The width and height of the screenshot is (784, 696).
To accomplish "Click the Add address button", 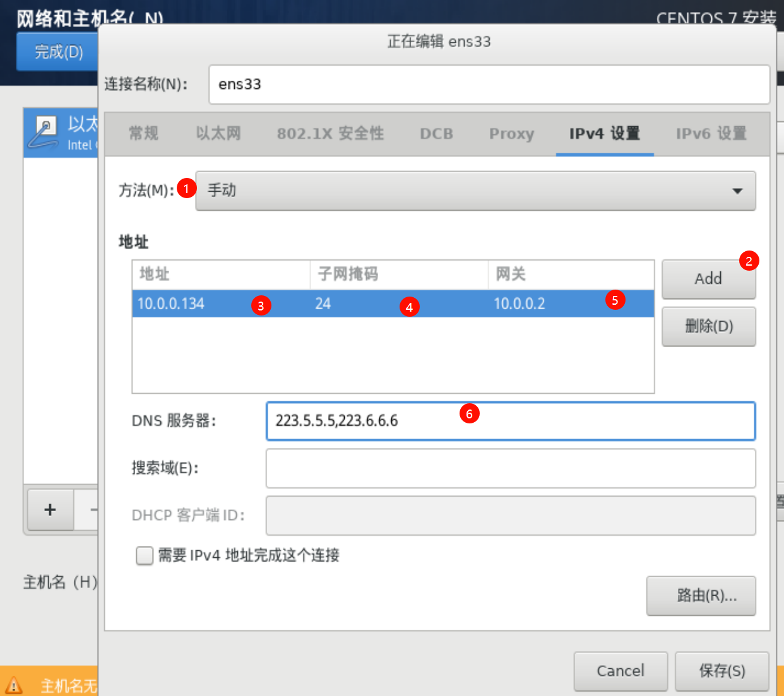I will (708, 279).
